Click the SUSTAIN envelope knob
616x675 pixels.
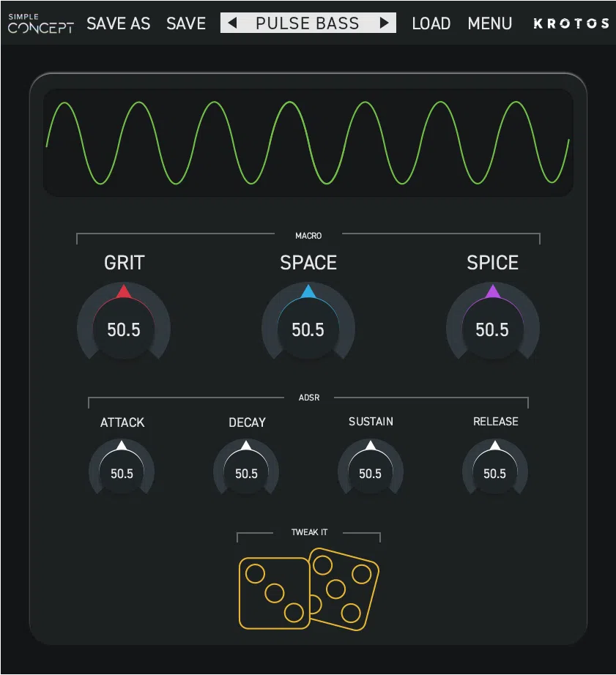coord(371,469)
